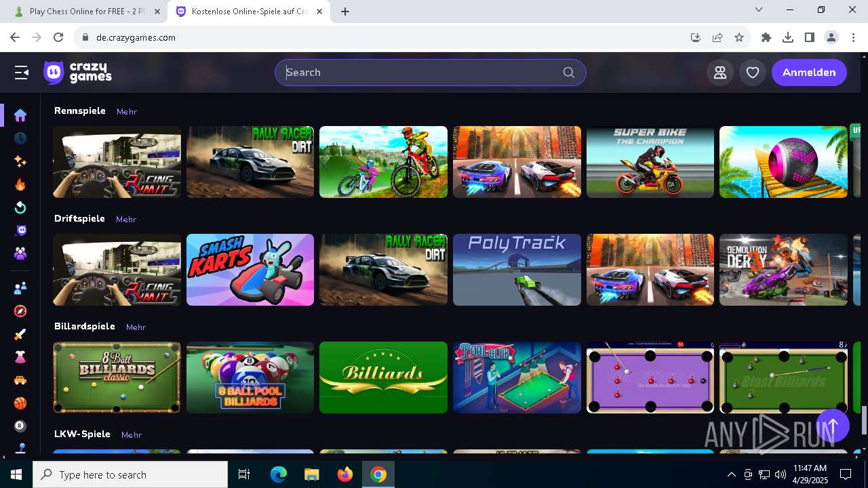Image resolution: width=868 pixels, height=488 pixels.
Task: Click the install app icon in address bar
Action: click(696, 37)
